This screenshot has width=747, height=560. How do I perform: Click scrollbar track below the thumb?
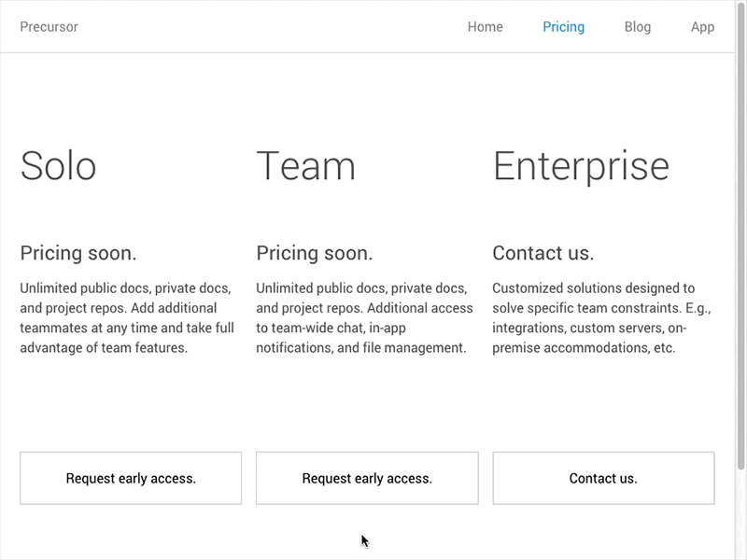click(740, 513)
